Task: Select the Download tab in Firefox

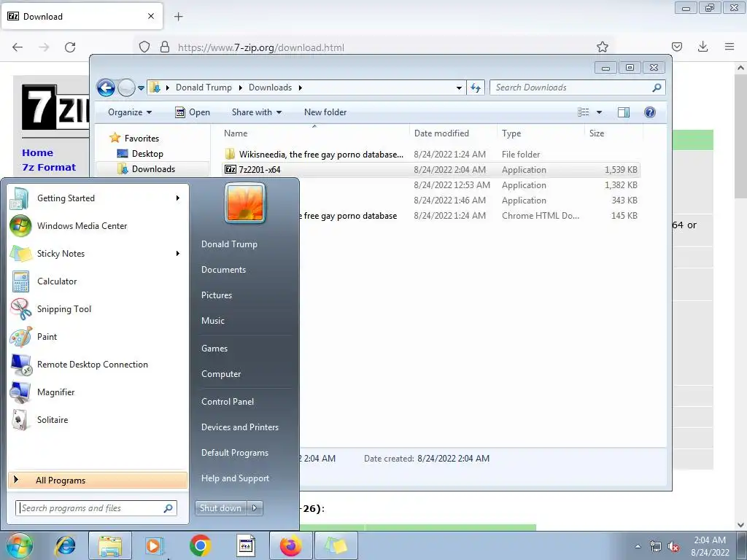Action: (82, 17)
